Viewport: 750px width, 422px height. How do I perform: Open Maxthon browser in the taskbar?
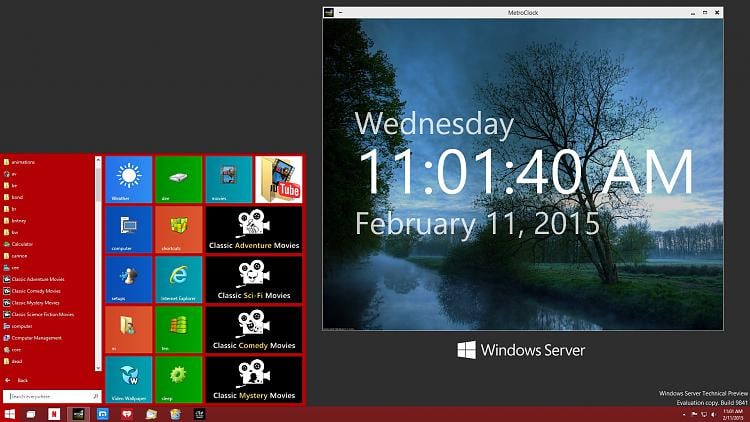click(x=103, y=414)
